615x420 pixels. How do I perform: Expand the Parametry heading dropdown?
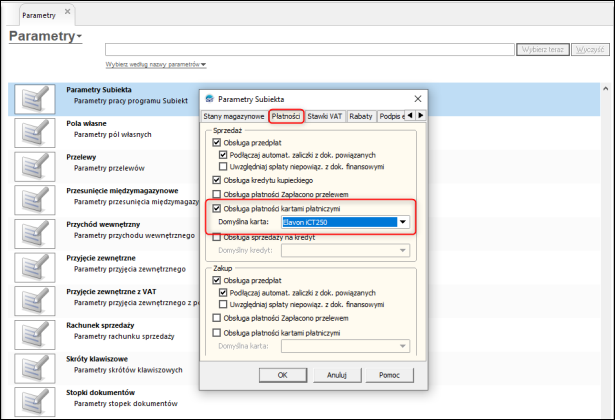(x=79, y=36)
